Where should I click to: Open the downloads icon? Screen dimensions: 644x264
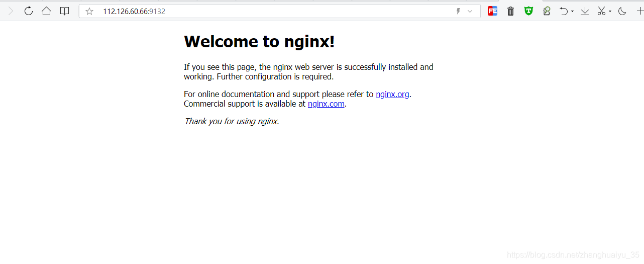585,11
